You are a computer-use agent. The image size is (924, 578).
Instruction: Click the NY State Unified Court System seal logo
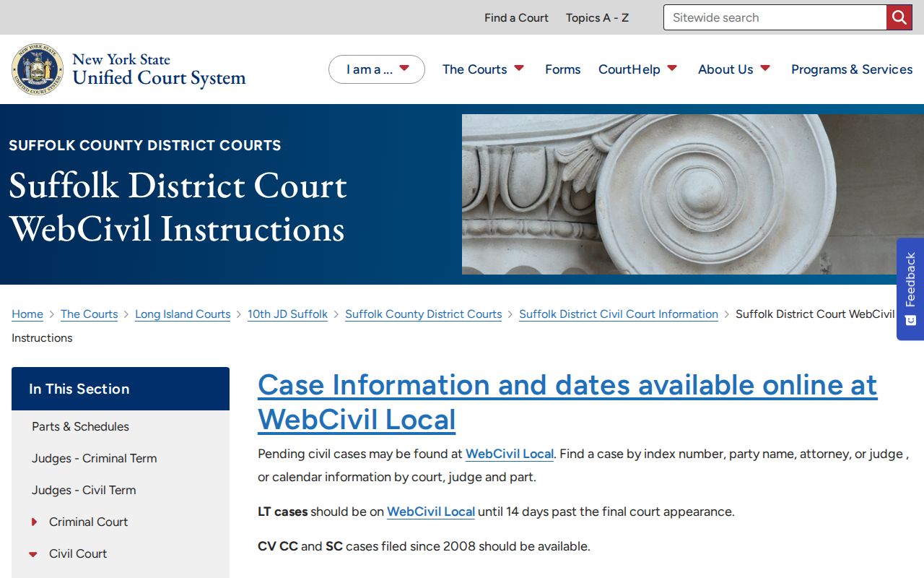coord(38,69)
